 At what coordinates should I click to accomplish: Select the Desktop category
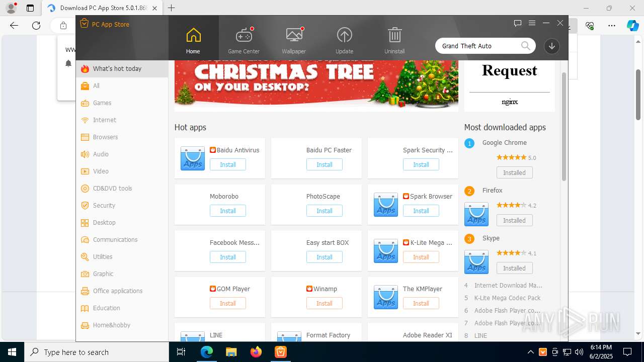122,223
